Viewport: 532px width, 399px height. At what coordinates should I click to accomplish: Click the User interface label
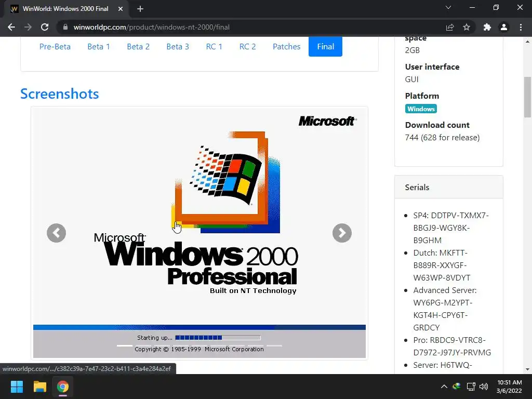tap(432, 67)
